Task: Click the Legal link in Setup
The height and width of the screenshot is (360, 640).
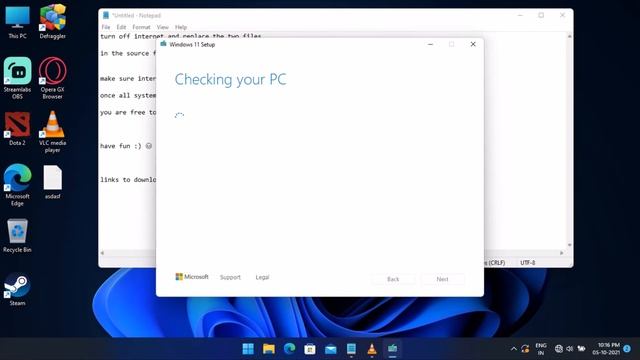Action: 262,277
